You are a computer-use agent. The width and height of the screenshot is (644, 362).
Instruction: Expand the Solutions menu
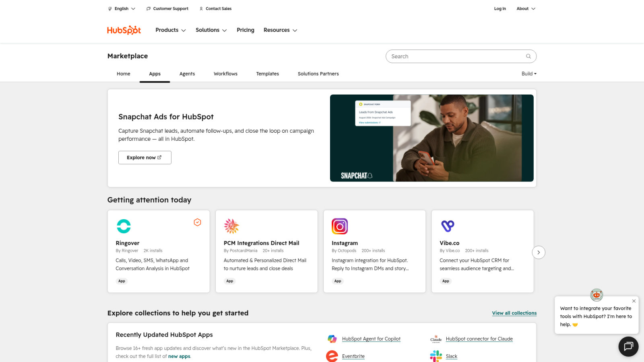pos(211,30)
